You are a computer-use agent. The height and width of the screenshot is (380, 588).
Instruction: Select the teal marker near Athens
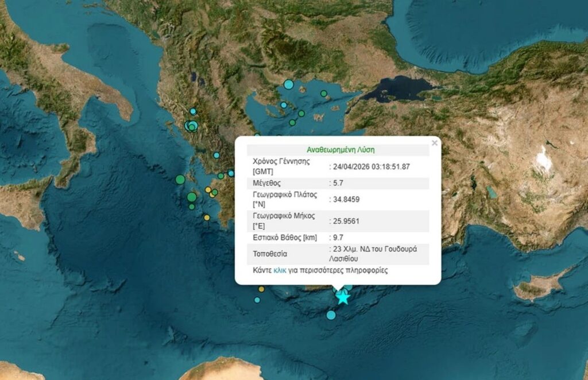point(230,173)
